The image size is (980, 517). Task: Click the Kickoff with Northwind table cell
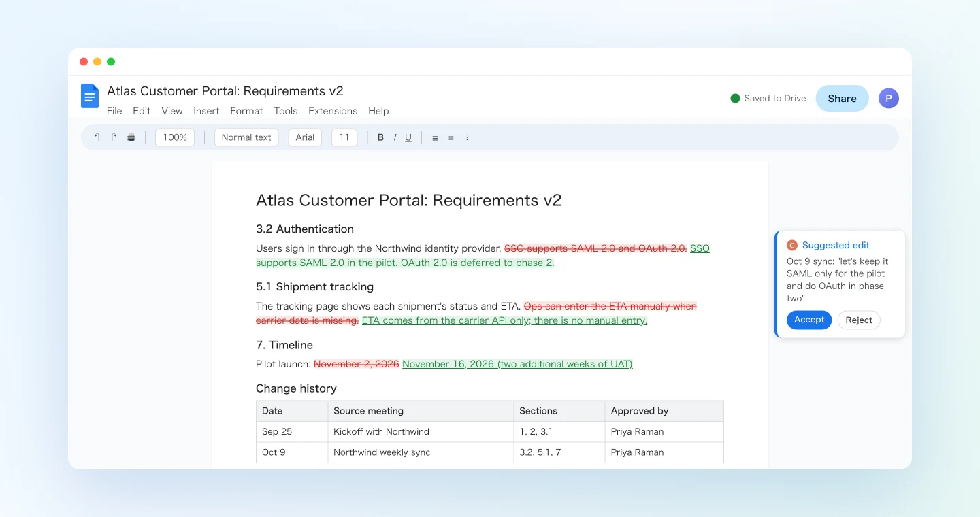click(x=421, y=432)
